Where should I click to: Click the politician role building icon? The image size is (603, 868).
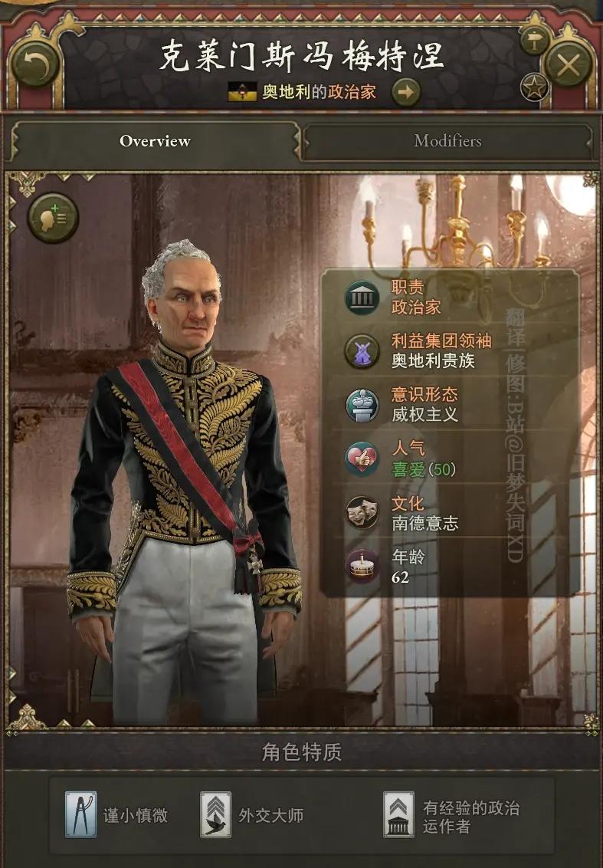[x=362, y=298]
